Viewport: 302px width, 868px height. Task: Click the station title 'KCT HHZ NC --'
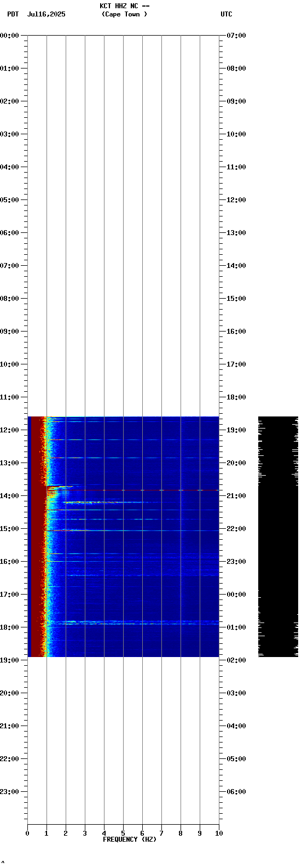pyautogui.click(x=124, y=6)
